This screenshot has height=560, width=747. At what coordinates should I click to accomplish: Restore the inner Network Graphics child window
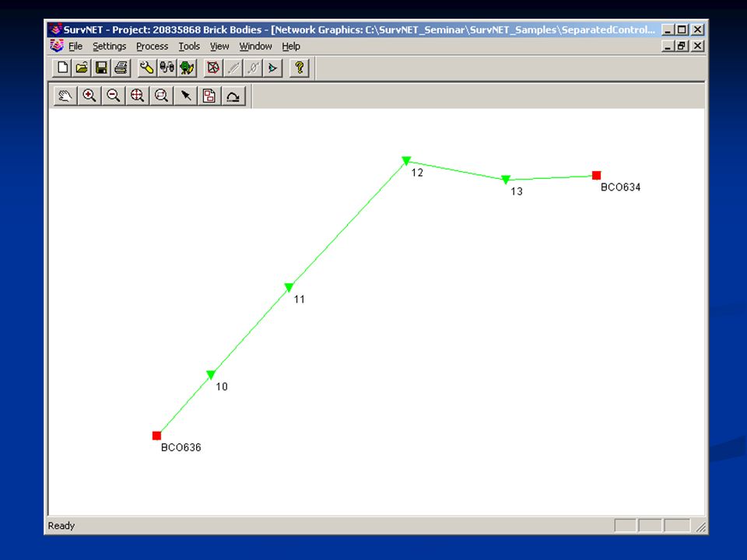(682, 46)
